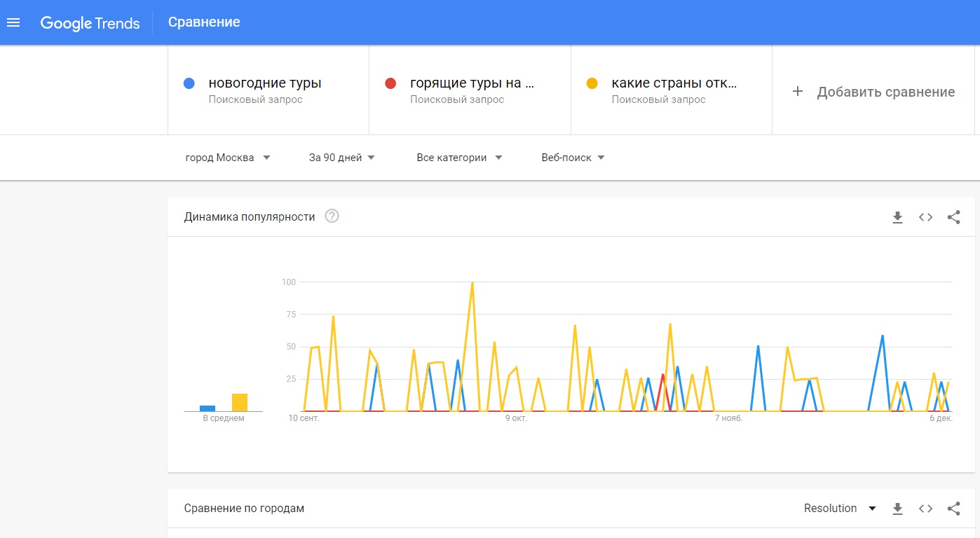Share the Сравнение по городам section
Screen dimensions: 980x538
[x=953, y=509]
